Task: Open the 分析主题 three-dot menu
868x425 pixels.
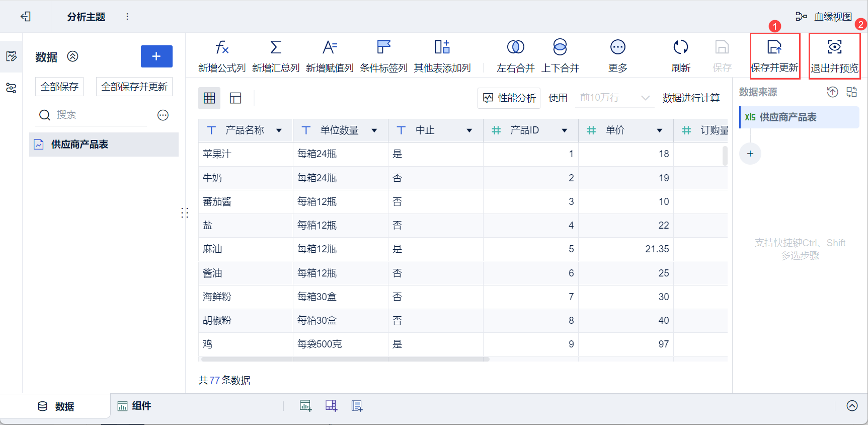Action: pyautogui.click(x=127, y=17)
